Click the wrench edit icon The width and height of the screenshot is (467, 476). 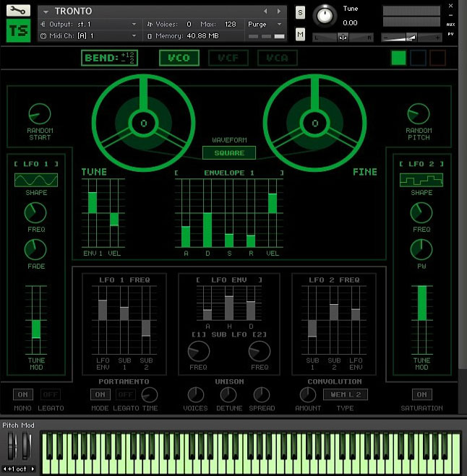pyautogui.click(x=18, y=11)
